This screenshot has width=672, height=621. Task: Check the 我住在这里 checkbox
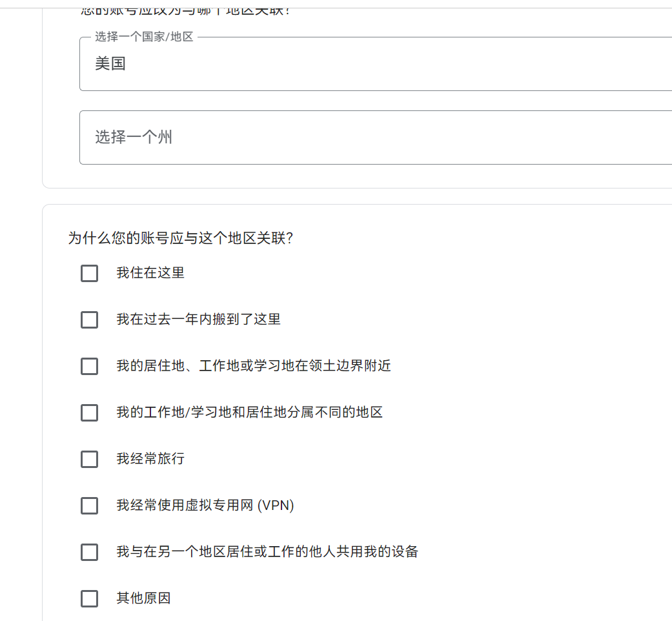[90, 273]
